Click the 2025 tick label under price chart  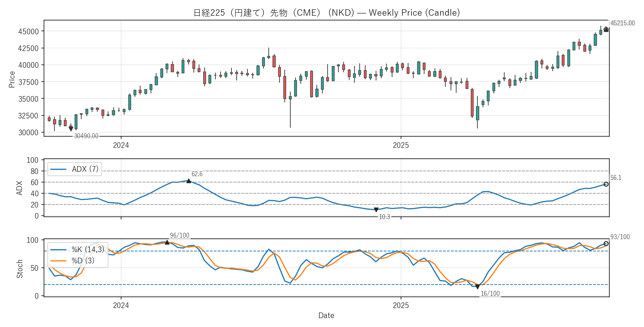tap(401, 146)
